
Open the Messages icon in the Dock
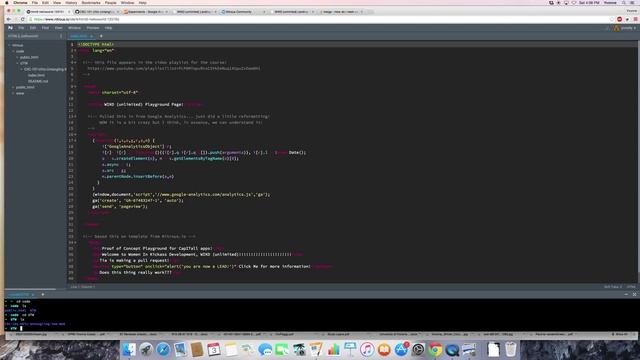coord(265,350)
